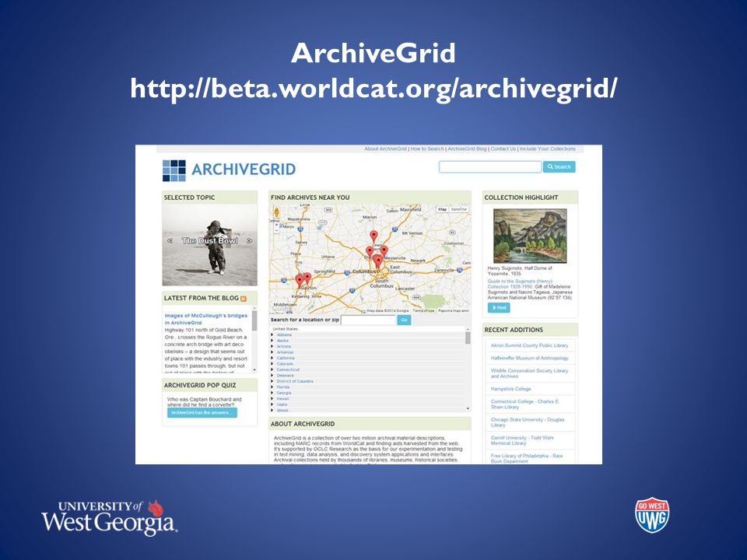The image size is (747, 560).
Task: Open the Contact Us nav link
Action: (x=503, y=149)
